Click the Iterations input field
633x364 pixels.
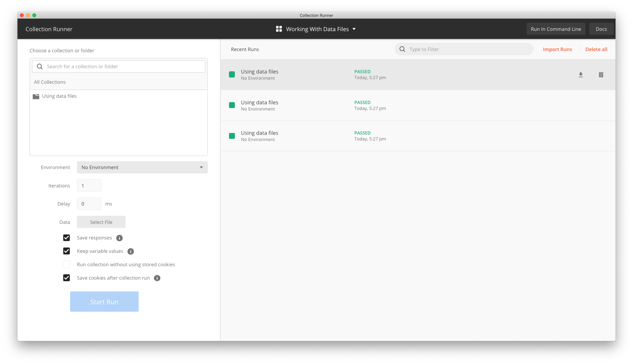click(x=89, y=186)
